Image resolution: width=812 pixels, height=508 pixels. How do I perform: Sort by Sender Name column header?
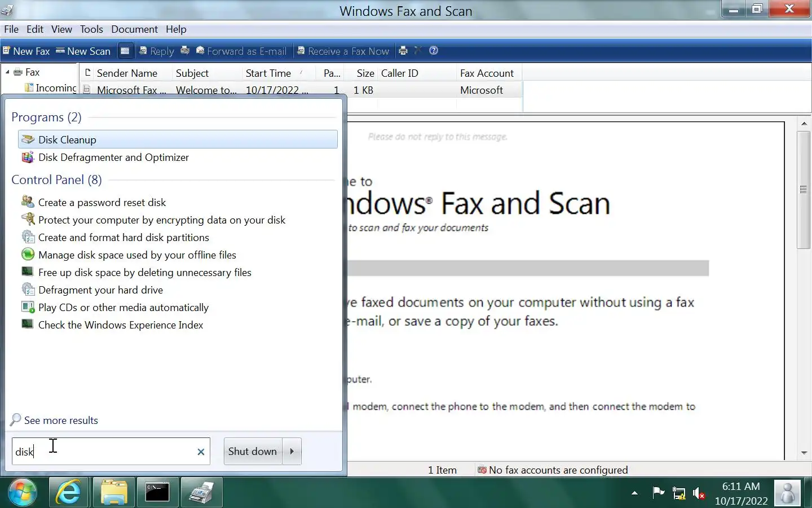(x=127, y=73)
